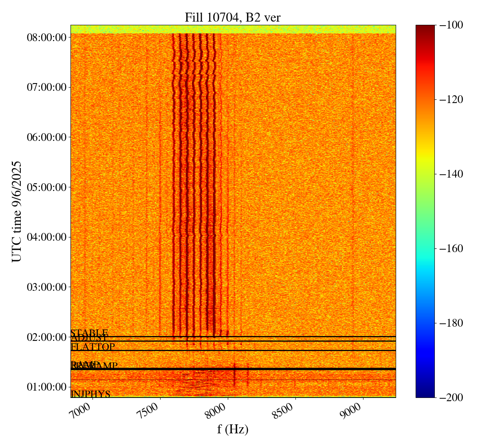
Task: Click the 'f (Hz)' x-axis label
Action: point(233,429)
